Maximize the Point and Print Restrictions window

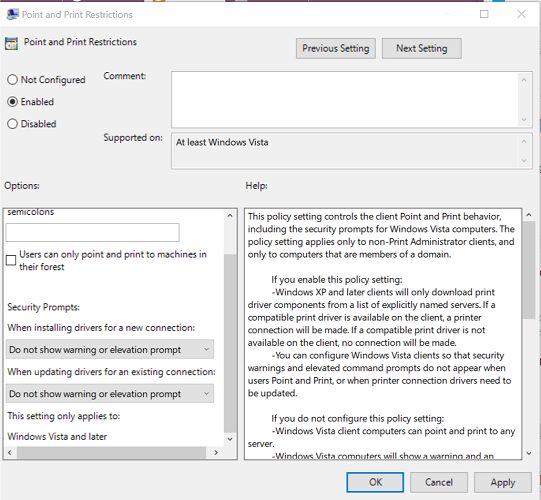click(x=484, y=14)
